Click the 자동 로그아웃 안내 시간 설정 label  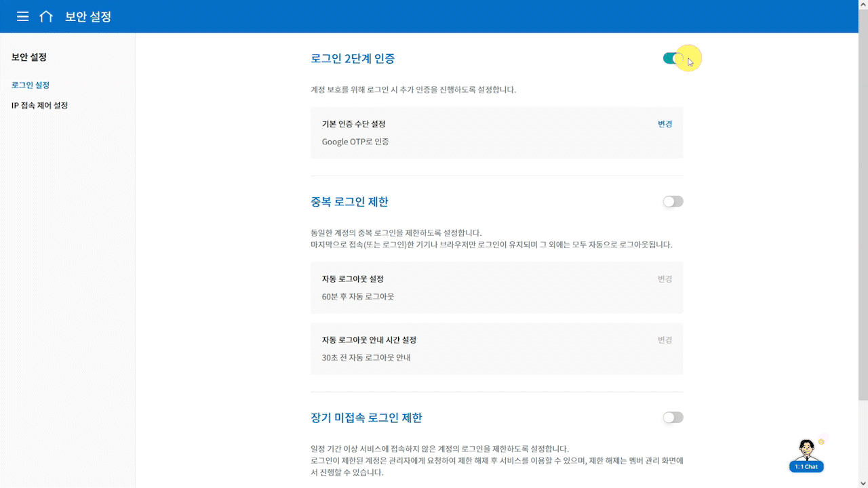coord(369,340)
